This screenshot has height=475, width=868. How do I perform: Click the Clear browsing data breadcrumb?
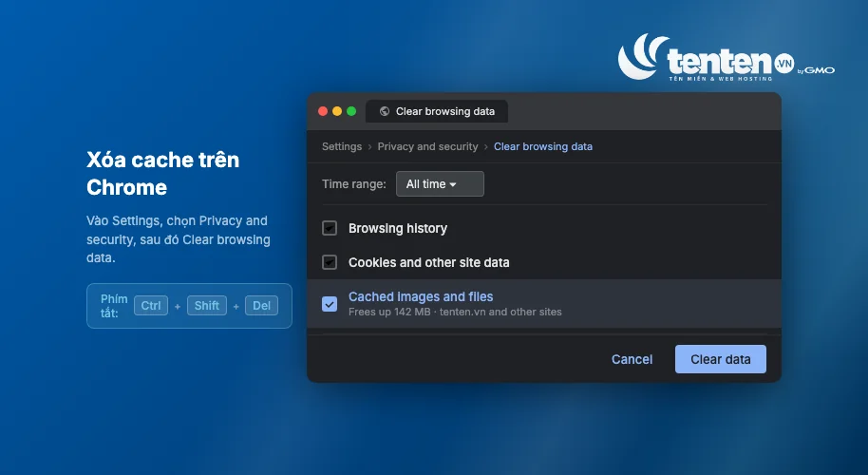pyautogui.click(x=543, y=146)
